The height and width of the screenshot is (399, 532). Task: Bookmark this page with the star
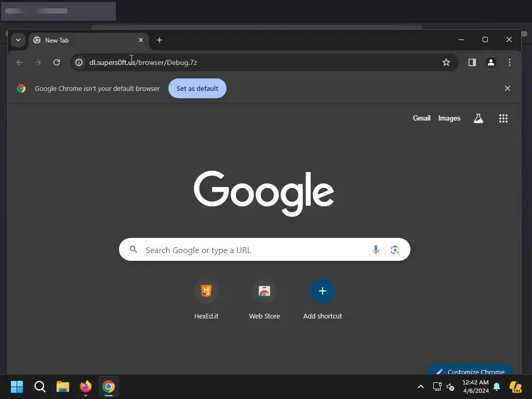tap(446, 62)
